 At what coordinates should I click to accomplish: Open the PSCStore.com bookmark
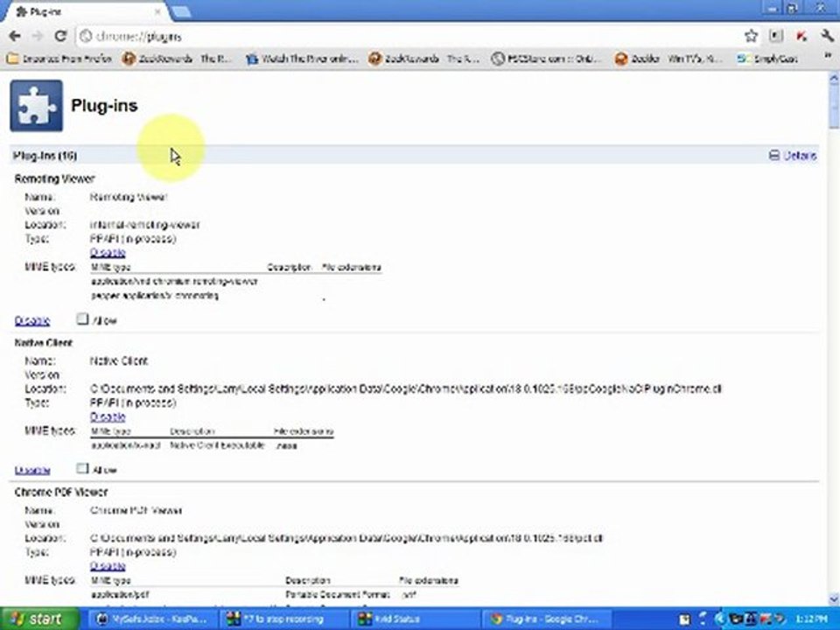[x=546, y=59]
